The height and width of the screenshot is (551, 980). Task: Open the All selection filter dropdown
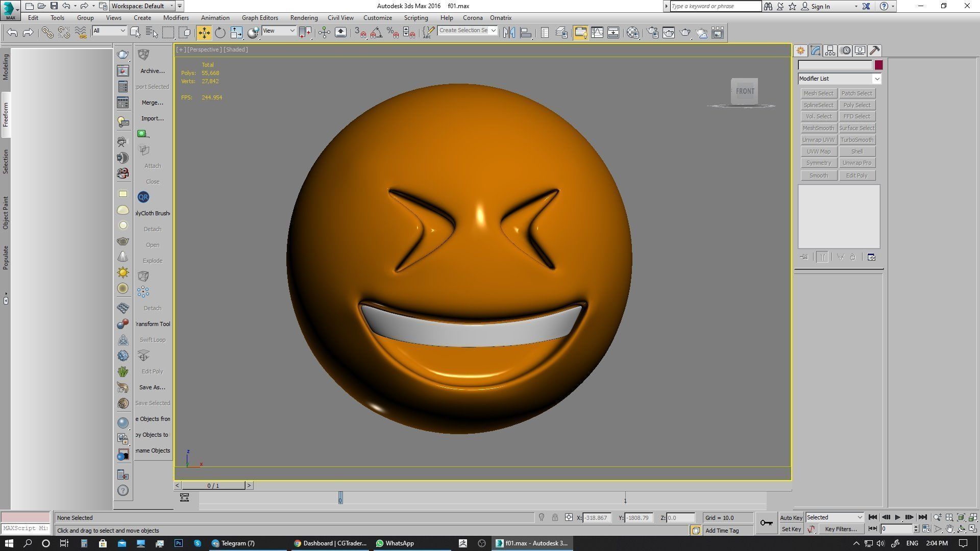click(x=109, y=31)
